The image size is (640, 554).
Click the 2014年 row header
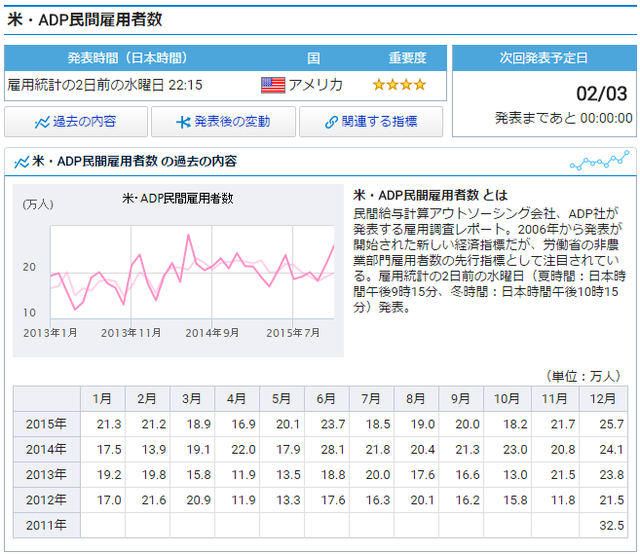click(47, 449)
